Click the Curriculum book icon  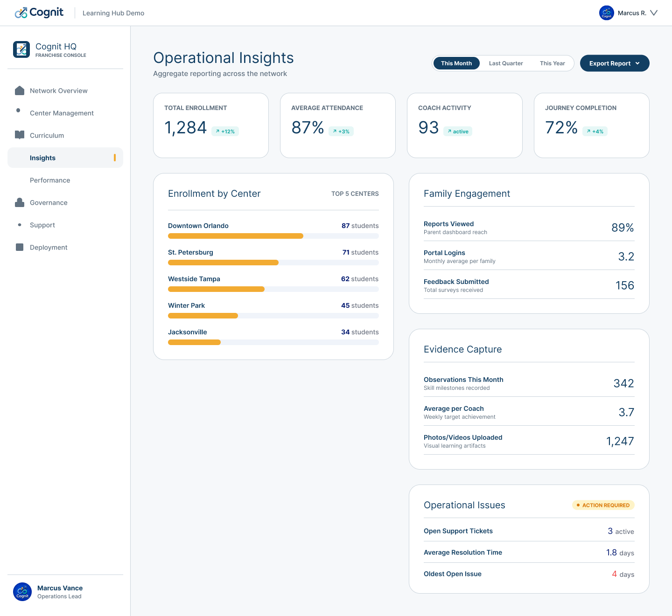(x=20, y=135)
